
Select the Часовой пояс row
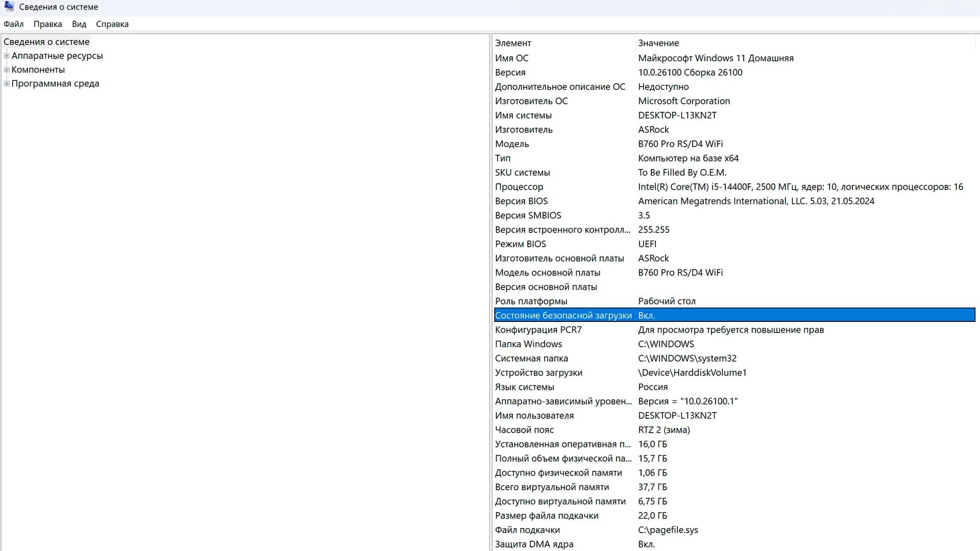561,430
